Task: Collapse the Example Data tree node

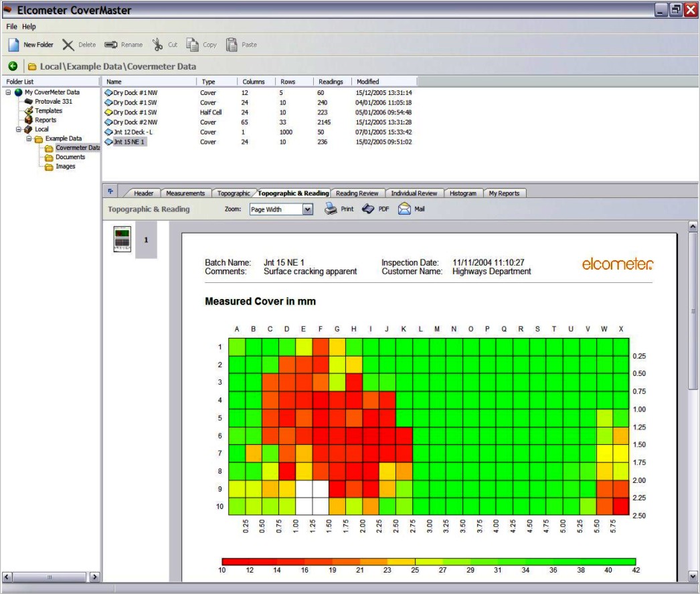Action: click(29, 138)
